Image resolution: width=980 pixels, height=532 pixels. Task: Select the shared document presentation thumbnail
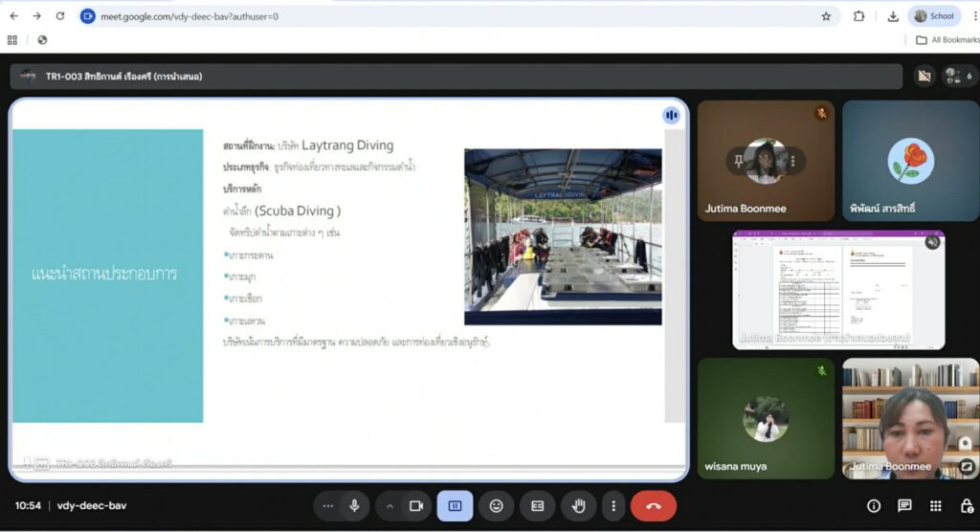point(838,289)
